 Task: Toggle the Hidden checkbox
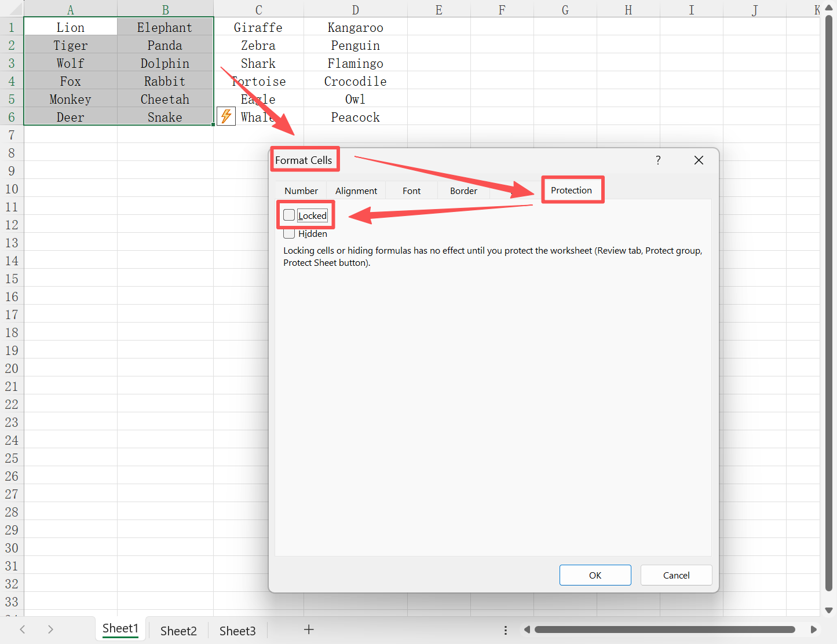pos(289,234)
